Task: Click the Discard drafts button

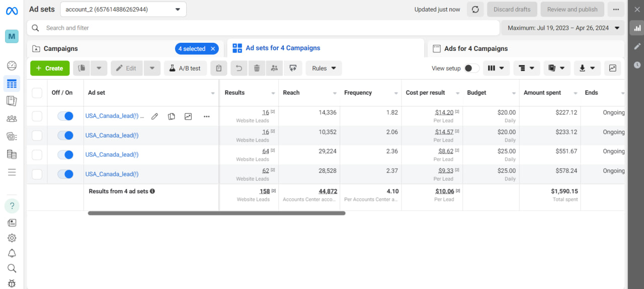Action: coord(512,9)
